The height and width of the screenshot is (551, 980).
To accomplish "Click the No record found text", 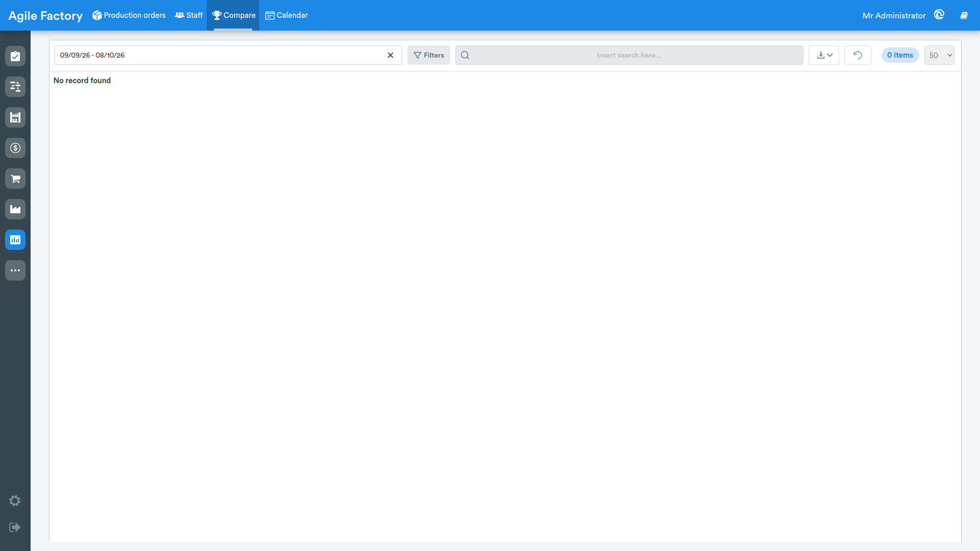I will coord(82,81).
